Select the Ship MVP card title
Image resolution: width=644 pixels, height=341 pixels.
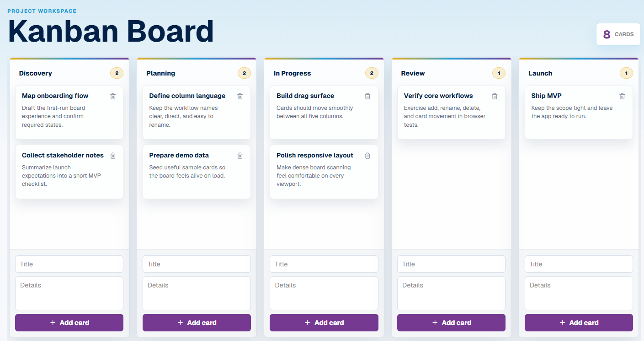tap(547, 96)
